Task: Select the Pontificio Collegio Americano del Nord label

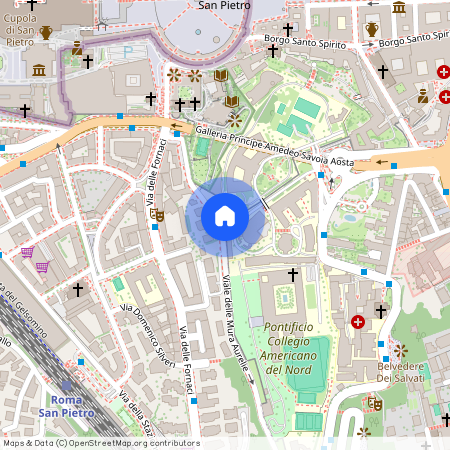Action: pyautogui.click(x=289, y=348)
